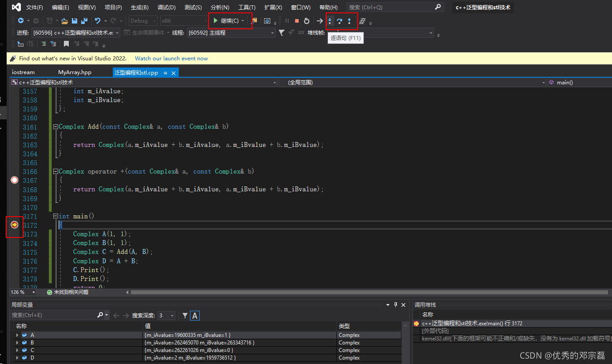Open the 生成(B) menu
This screenshot has width=612, height=364.
point(140,8)
